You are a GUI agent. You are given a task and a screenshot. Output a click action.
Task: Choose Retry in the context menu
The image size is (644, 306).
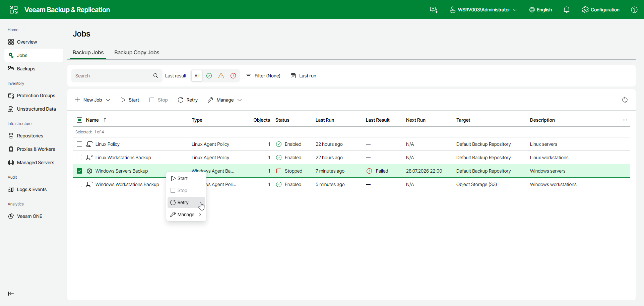[x=186, y=202]
